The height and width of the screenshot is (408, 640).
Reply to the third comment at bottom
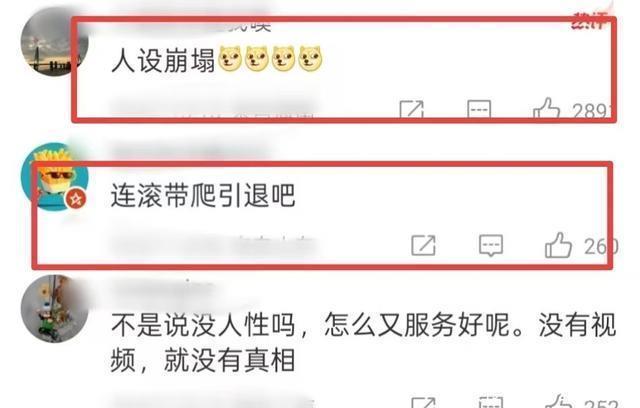pos(491,402)
